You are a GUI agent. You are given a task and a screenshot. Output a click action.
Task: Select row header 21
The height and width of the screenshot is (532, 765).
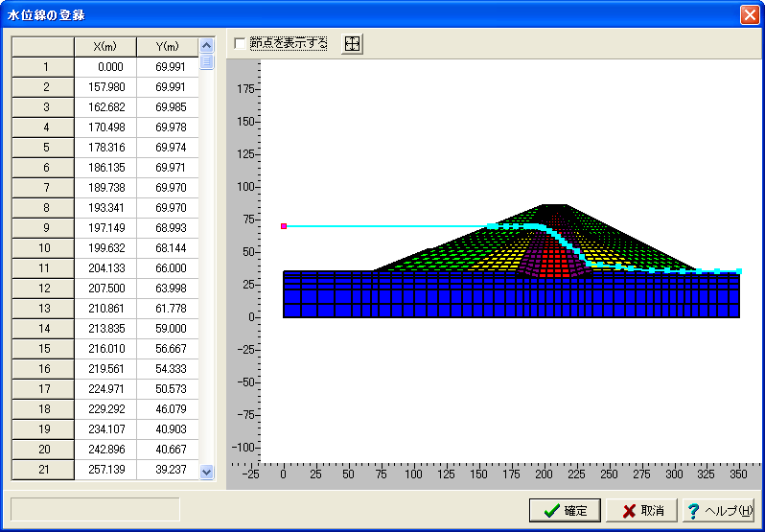43,470
